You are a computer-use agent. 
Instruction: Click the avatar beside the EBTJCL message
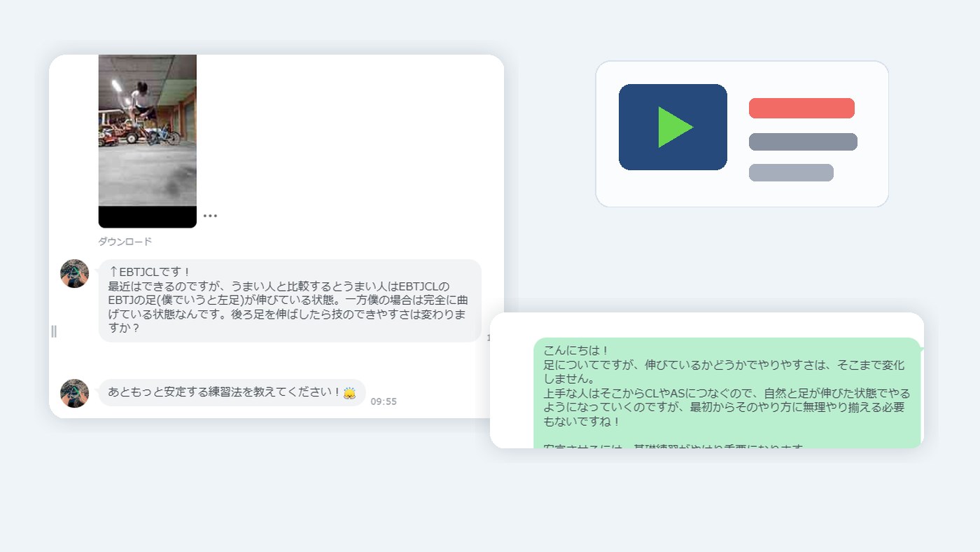pyautogui.click(x=74, y=274)
